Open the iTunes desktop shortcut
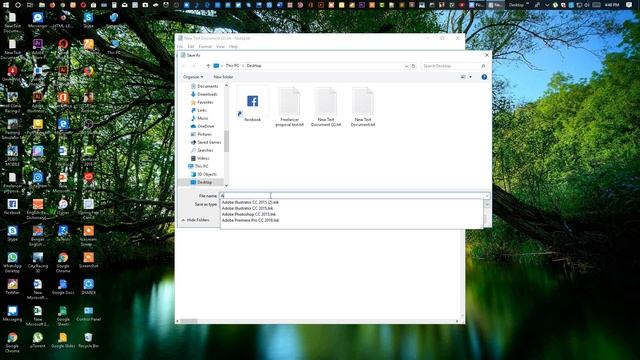Image resolution: width=640 pixels, height=360 pixels. 63,207
